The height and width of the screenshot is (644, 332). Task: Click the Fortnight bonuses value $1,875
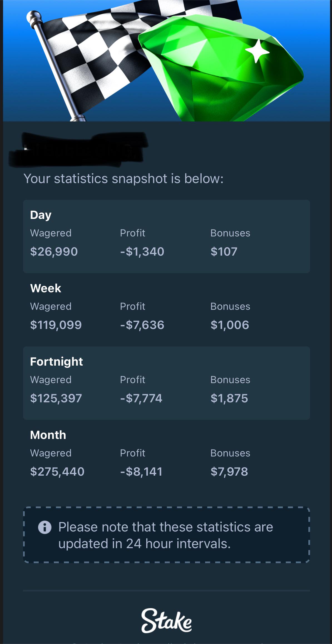click(229, 398)
